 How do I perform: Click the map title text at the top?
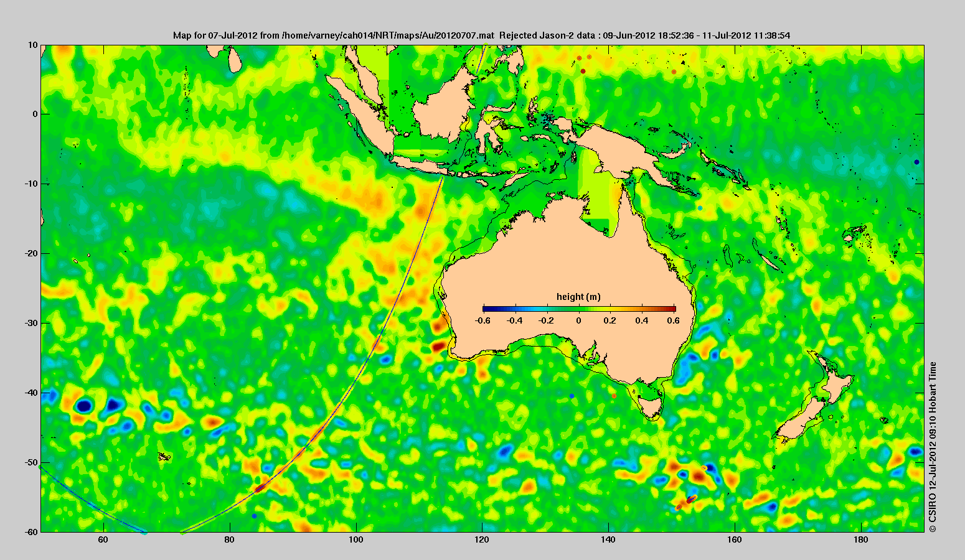[x=481, y=35]
